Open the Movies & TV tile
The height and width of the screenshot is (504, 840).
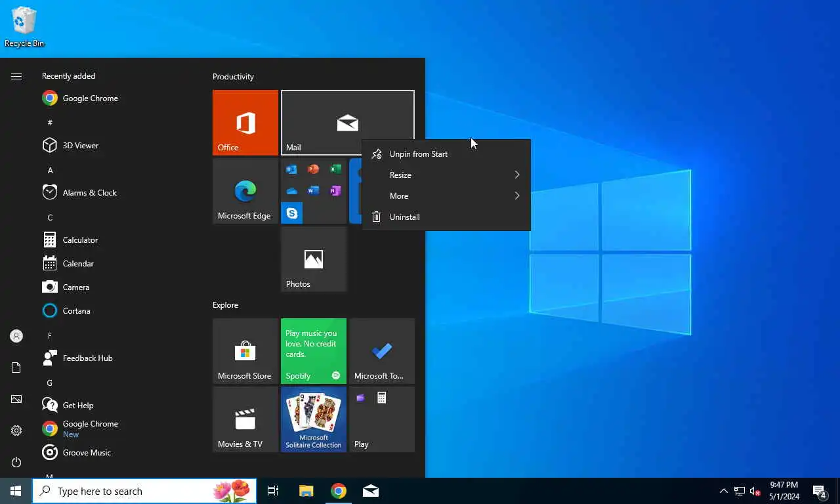tap(245, 419)
